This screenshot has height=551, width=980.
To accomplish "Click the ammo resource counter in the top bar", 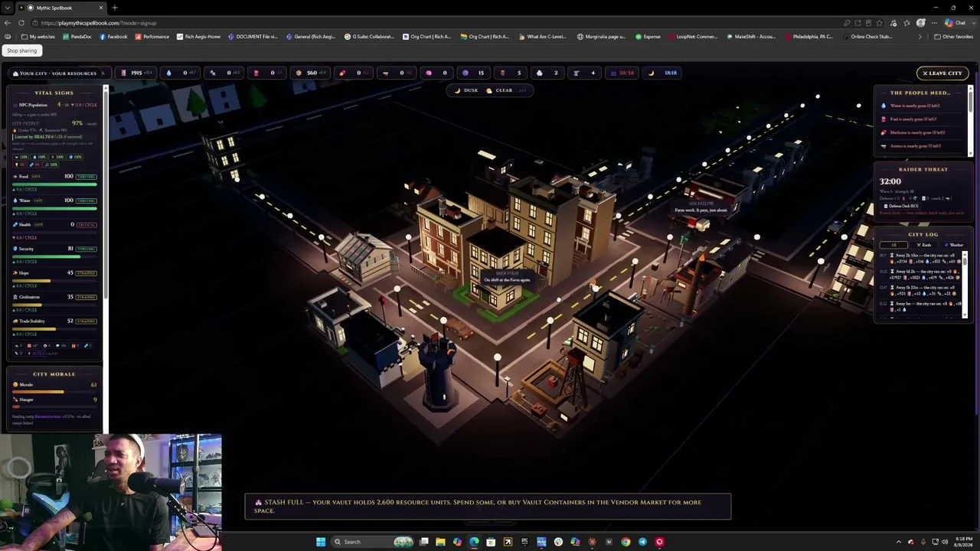I will click(x=395, y=73).
